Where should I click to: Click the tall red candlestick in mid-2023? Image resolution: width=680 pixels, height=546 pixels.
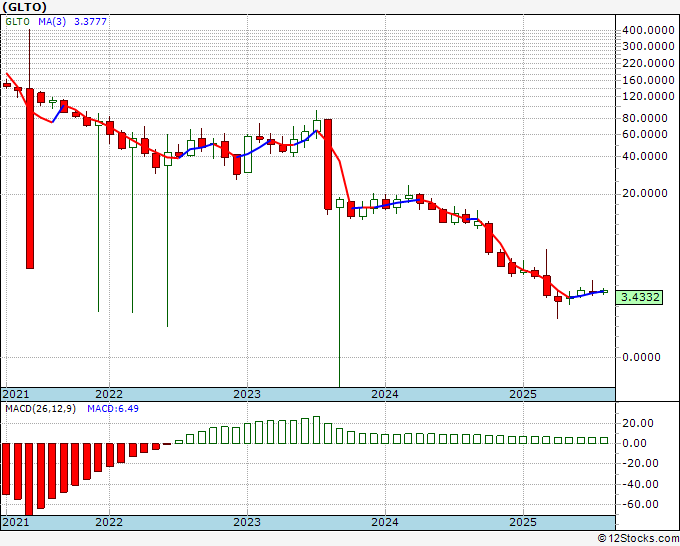(328, 164)
